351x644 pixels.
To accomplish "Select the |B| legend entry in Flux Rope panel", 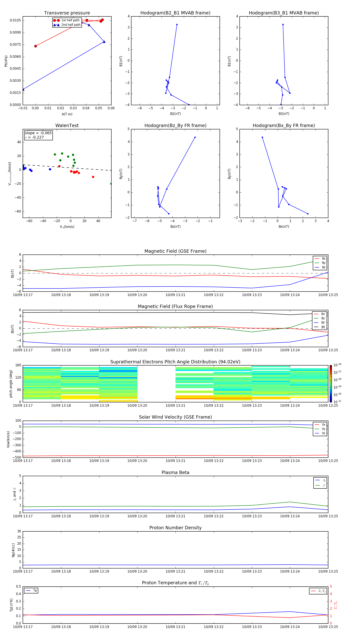I will (320, 327).
